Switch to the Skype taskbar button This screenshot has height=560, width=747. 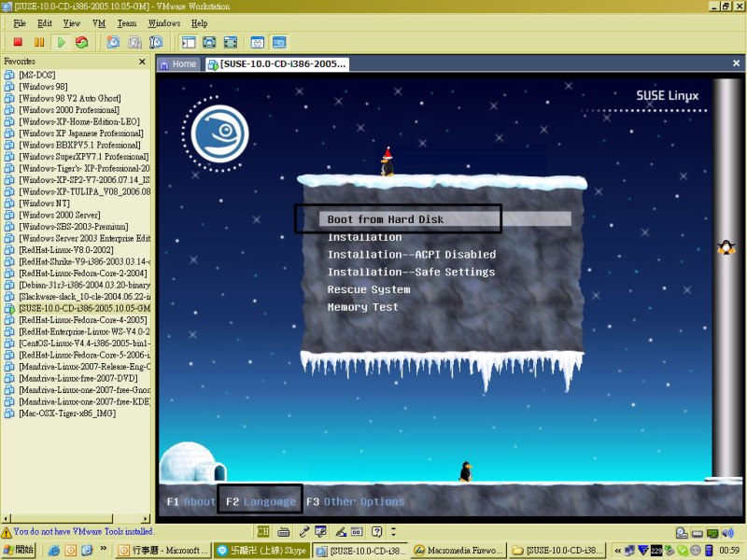pos(261,551)
